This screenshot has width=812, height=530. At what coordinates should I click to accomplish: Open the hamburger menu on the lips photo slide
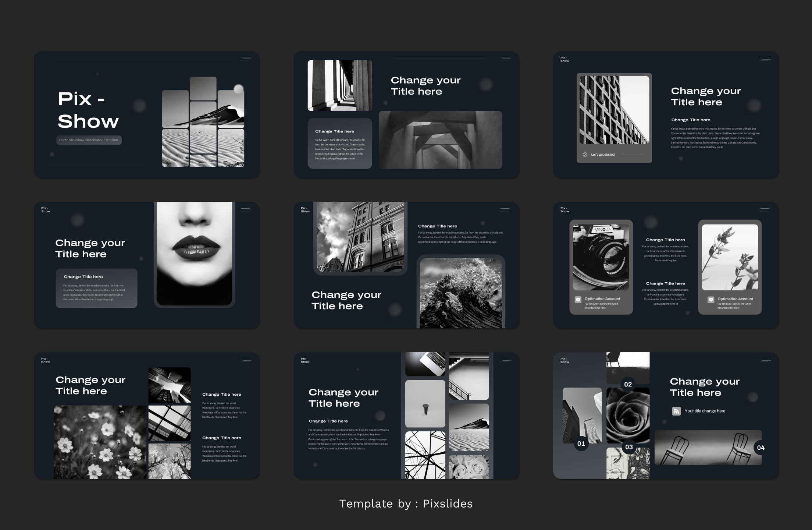pyautogui.click(x=245, y=210)
